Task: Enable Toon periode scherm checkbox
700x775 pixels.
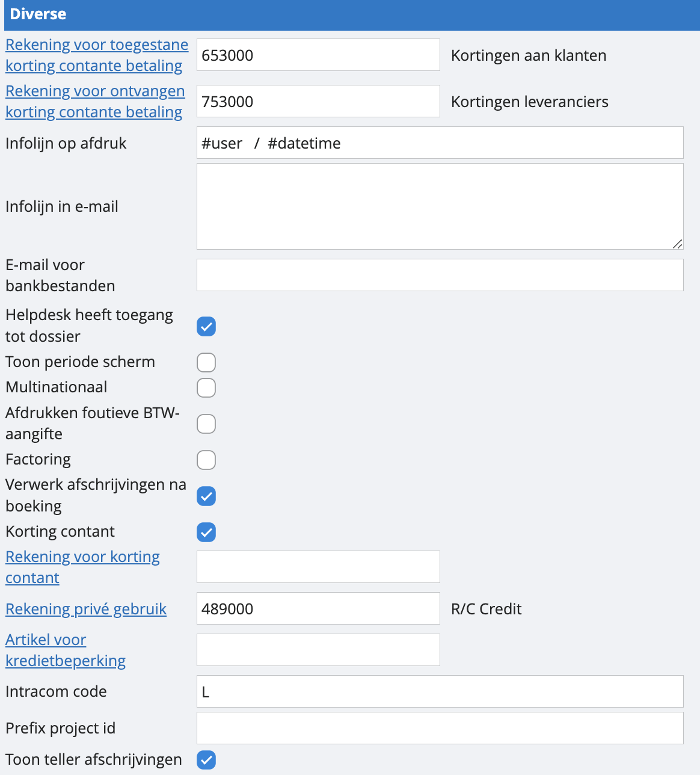Action: 206,363
